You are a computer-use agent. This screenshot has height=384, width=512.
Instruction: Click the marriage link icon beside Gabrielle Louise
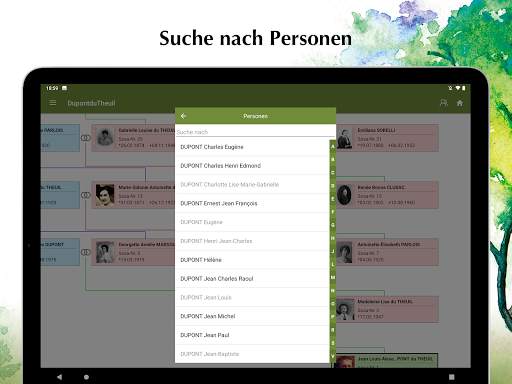86,138
